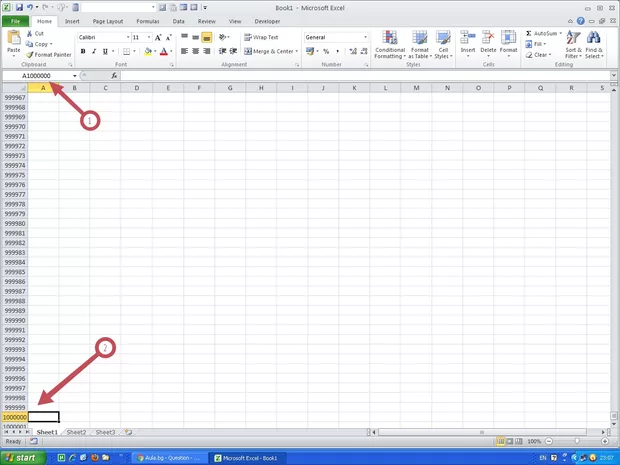Click the Excel Help question mark icon
This screenshot has width=620, height=465.
[580, 21]
